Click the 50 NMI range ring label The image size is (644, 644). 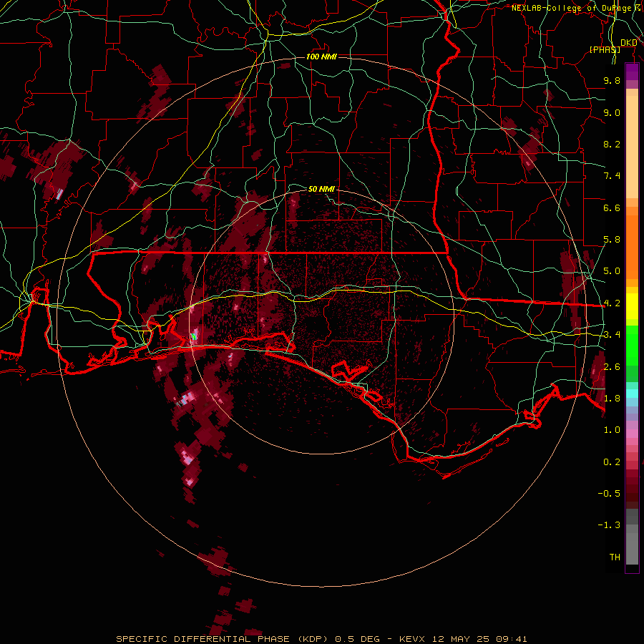[x=321, y=189]
